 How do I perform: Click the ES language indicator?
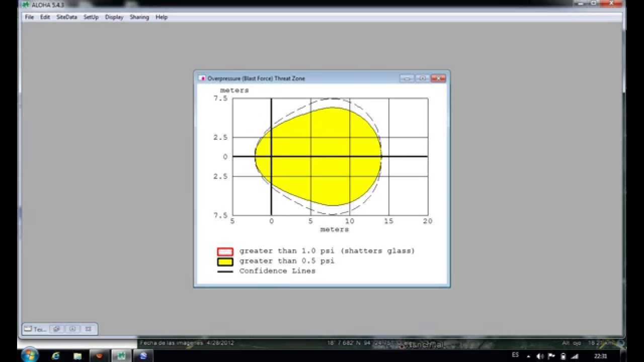(x=515, y=355)
